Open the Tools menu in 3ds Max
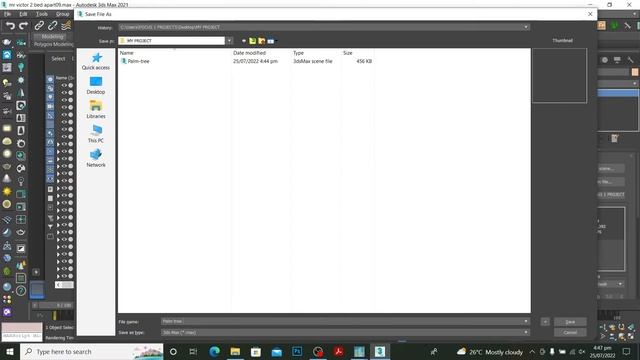The width and height of the screenshot is (640, 360). click(42, 14)
